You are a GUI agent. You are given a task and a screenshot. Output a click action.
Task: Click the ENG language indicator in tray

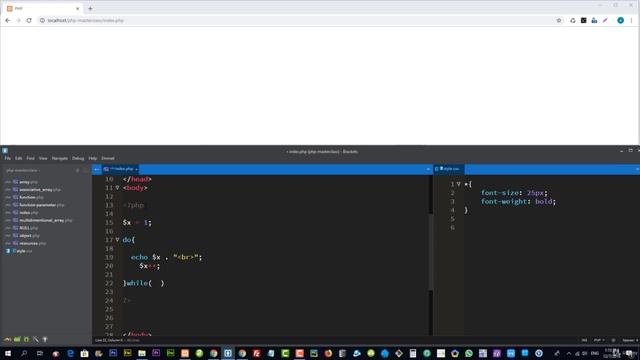tap(595, 353)
